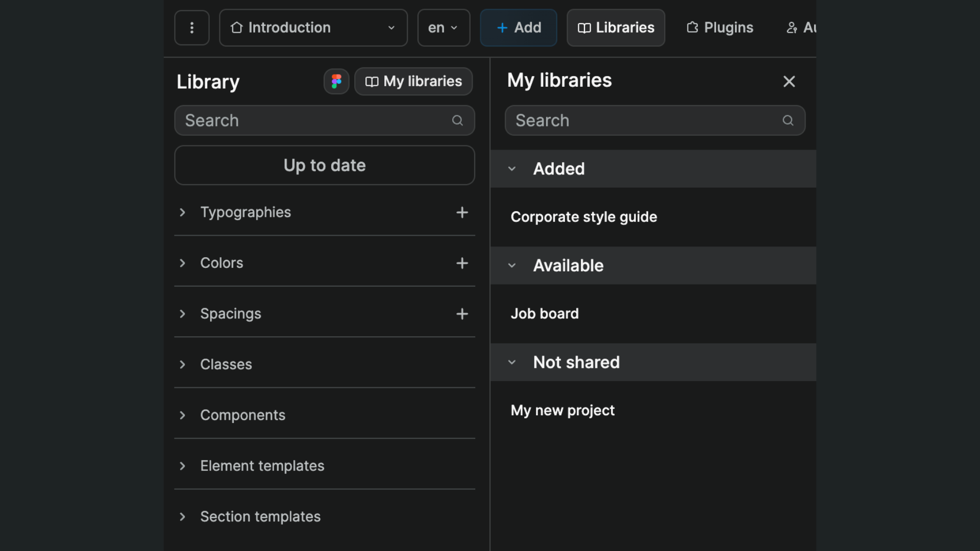Click the Up to date button

tap(324, 165)
